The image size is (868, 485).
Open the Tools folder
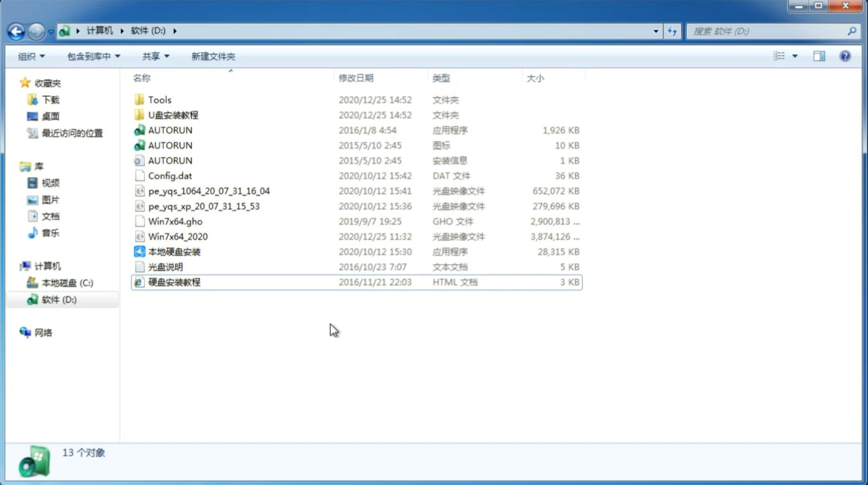click(x=159, y=99)
